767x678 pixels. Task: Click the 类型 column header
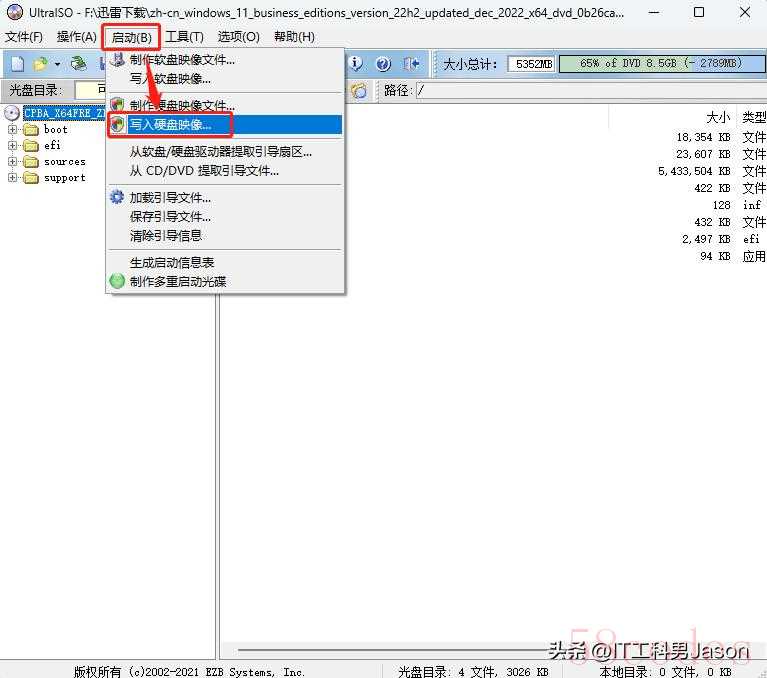754,117
